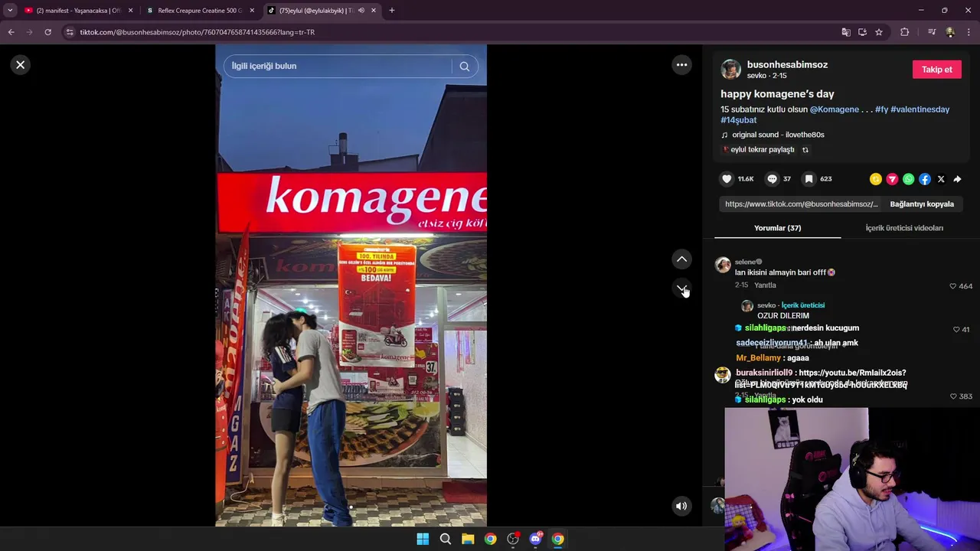
Task: Open the Chrome three-dot menu
Action: (969, 32)
